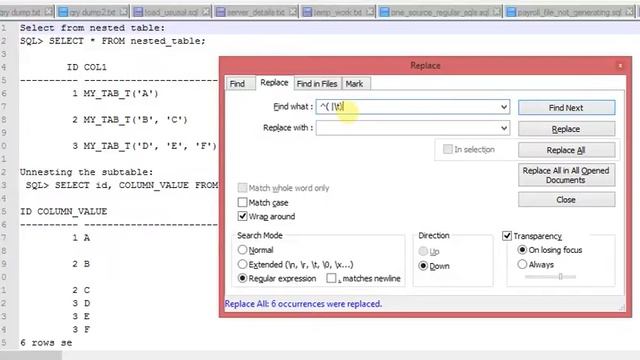
Task: Close the qry dump2.txt tab with its X icon
Action: click(123, 12)
